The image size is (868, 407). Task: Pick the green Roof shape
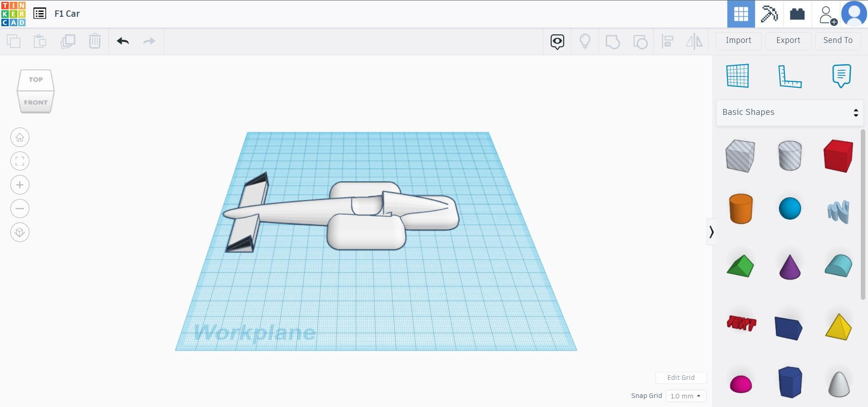coord(741,266)
